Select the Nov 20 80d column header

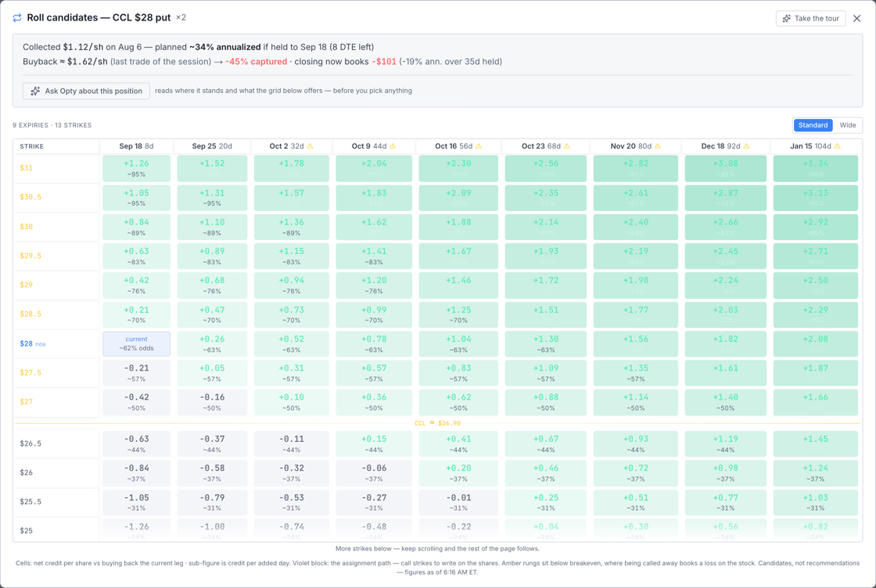click(635, 146)
